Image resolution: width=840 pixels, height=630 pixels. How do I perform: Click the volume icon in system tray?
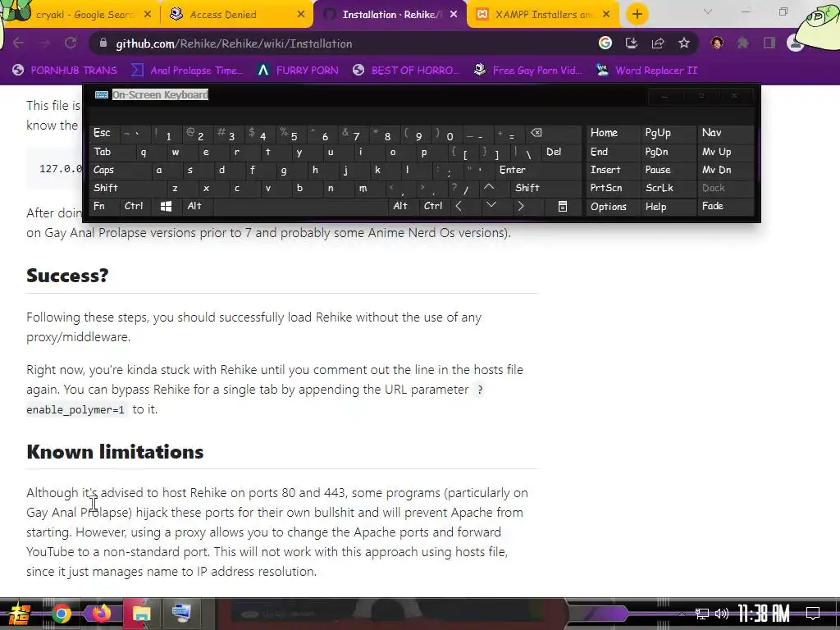(722, 614)
